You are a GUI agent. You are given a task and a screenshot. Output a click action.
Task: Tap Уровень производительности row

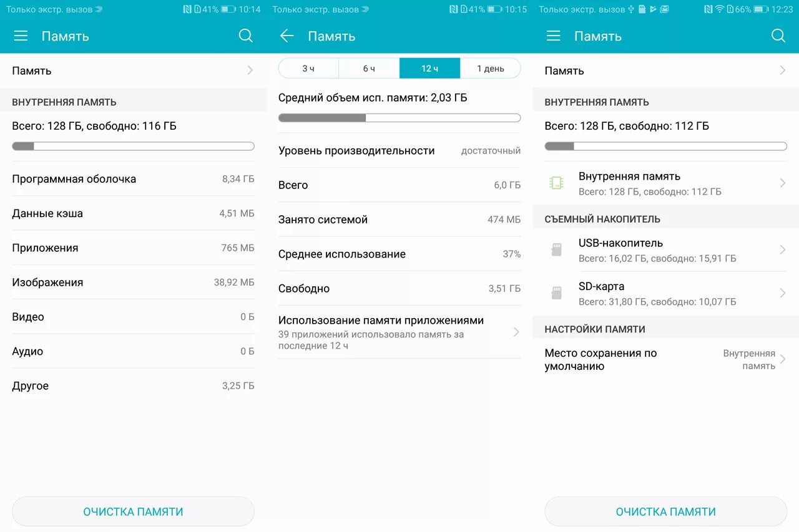[399, 150]
